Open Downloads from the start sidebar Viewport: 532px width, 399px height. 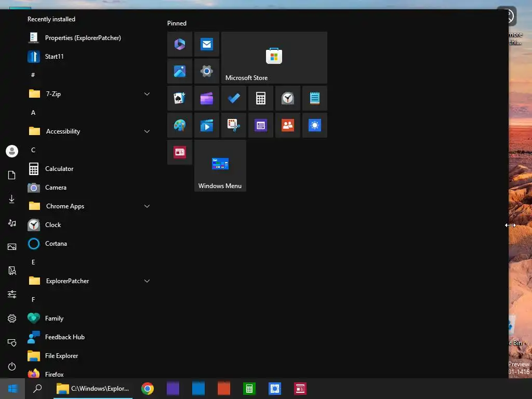12,199
